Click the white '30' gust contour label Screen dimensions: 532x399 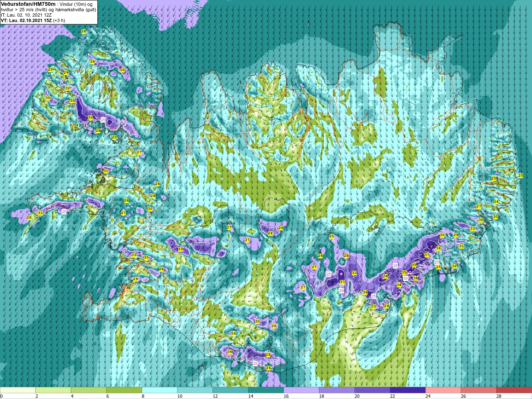click(406, 278)
